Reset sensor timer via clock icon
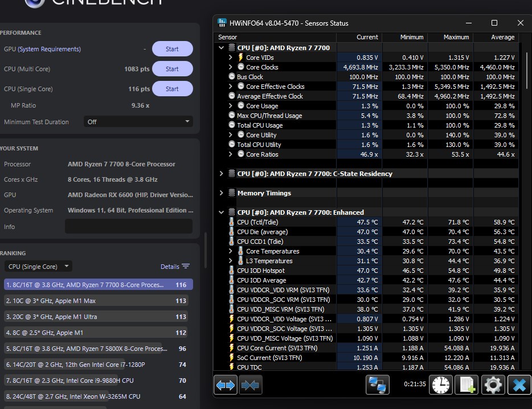532x409 pixels. click(441, 385)
